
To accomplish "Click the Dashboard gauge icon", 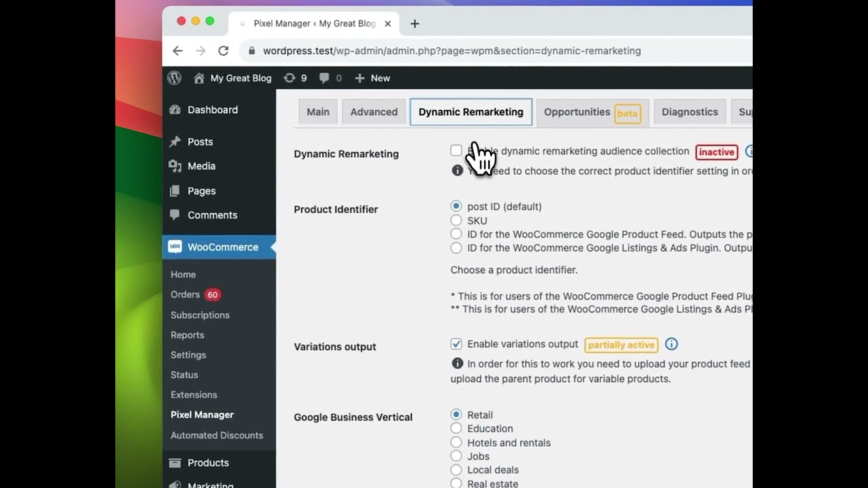I will [x=175, y=110].
